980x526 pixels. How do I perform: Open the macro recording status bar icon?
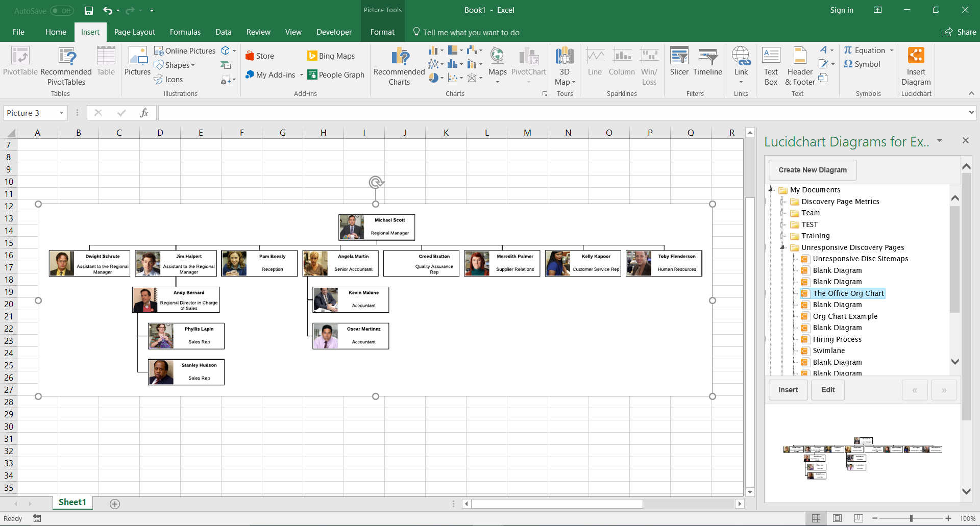click(x=37, y=518)
